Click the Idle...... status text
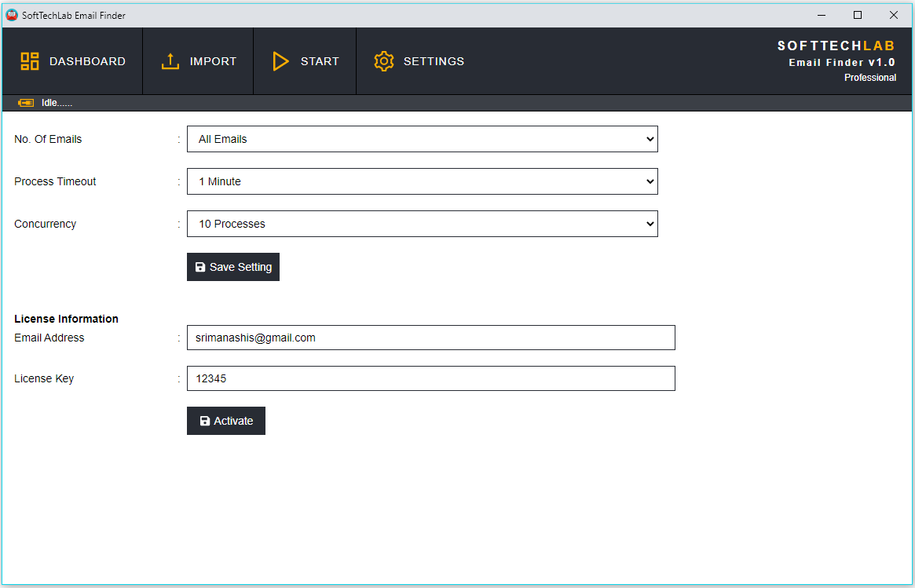Viewport: 915px width, 588px height. point(57,103)
